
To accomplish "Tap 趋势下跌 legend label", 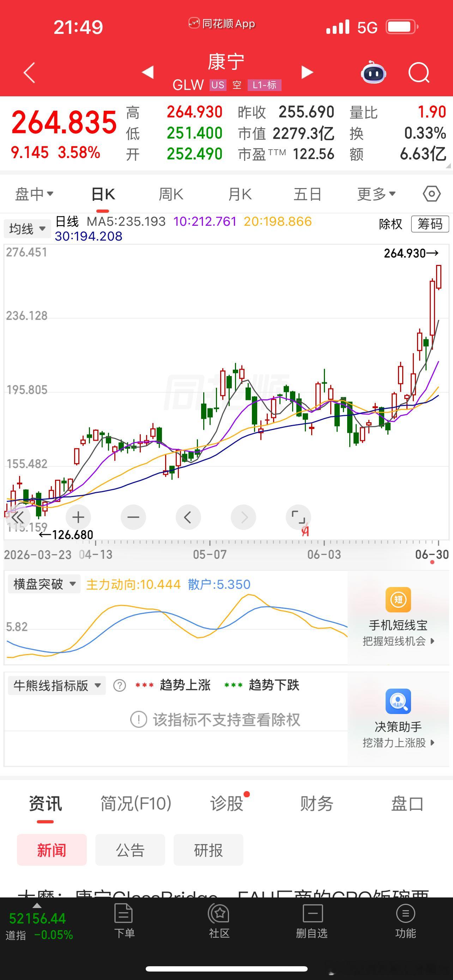I will coord(274,685).
